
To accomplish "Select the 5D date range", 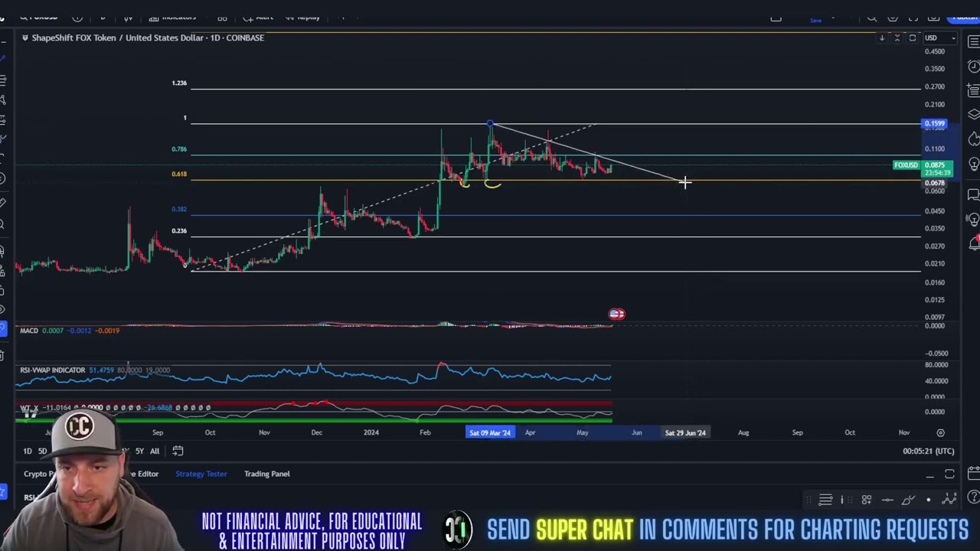I will 42,452.
